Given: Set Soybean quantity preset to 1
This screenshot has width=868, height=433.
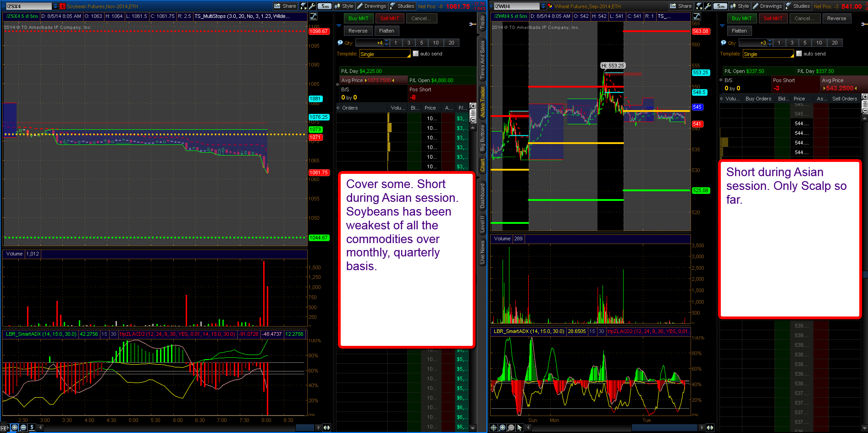Looking at the screenshot, I should 396,43.
